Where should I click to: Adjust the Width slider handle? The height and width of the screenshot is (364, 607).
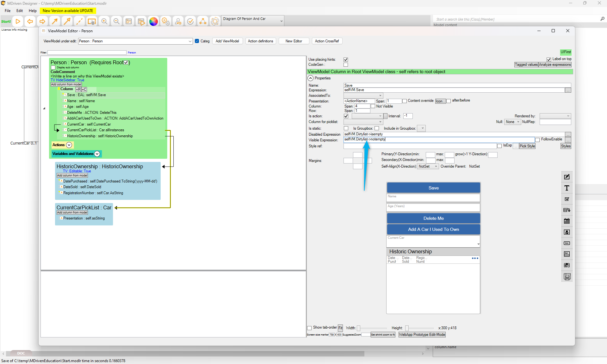tap(358, 328)
